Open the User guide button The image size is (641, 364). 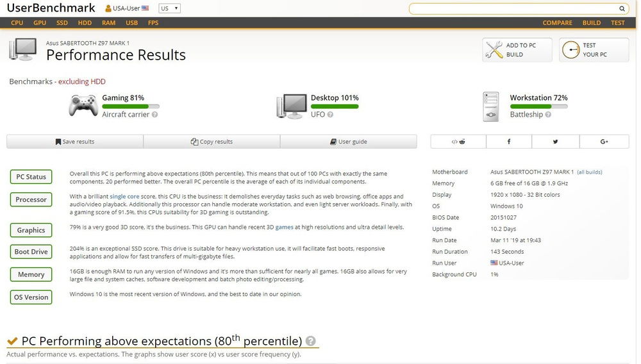(x=348, y=142)
